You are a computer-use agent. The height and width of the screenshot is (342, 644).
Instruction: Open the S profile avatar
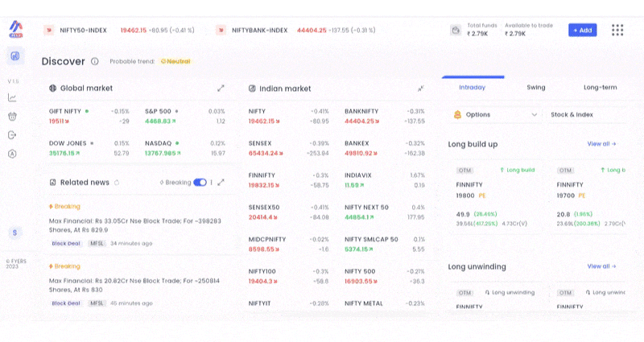pyautogui.click(x=14, y=233)
